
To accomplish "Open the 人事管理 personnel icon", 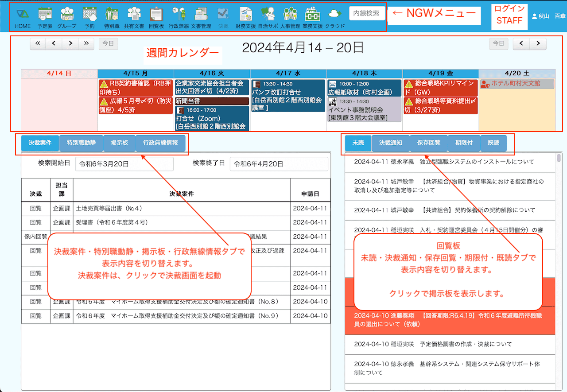I will [x=290, y=17].
